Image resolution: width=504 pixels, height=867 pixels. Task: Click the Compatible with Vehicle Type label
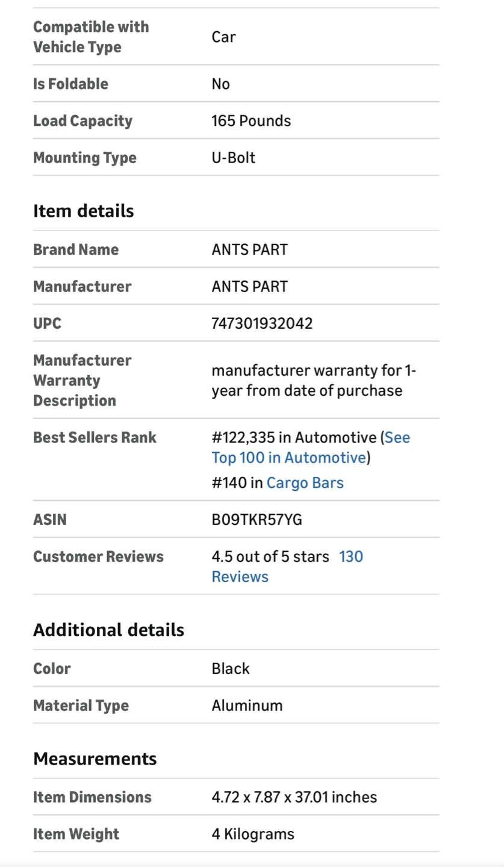91,37
